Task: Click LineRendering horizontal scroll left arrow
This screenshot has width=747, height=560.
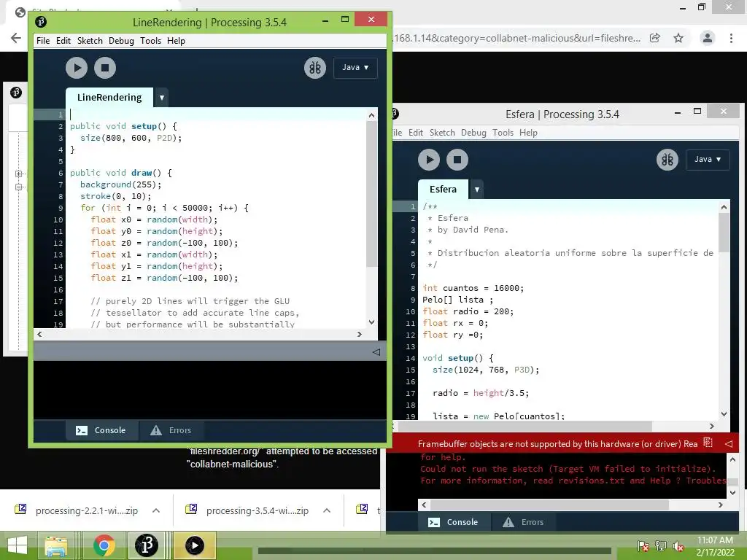Action: pos(39,334)
